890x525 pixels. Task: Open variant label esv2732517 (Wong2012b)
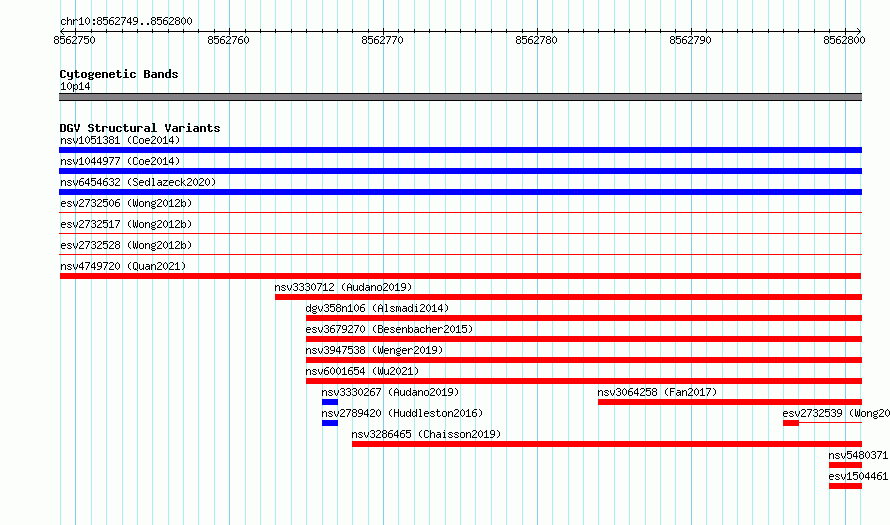(x=126, y=224)
